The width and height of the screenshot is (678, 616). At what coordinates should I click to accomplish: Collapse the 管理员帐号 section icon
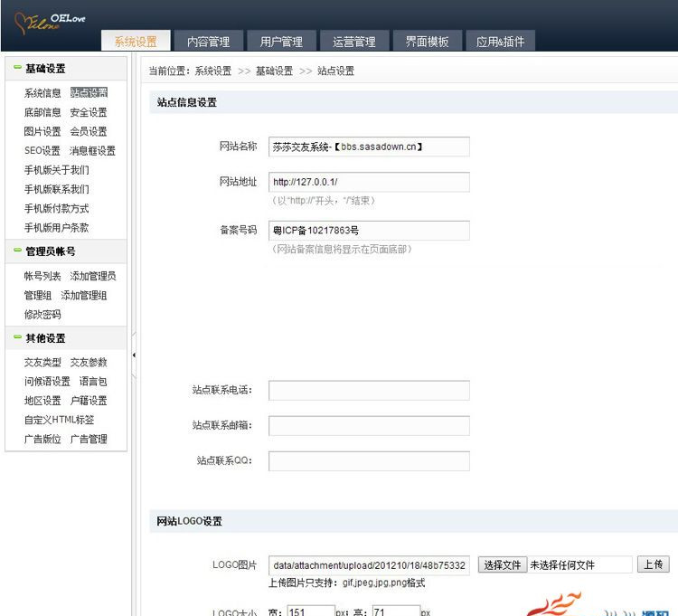pos(17,250)
